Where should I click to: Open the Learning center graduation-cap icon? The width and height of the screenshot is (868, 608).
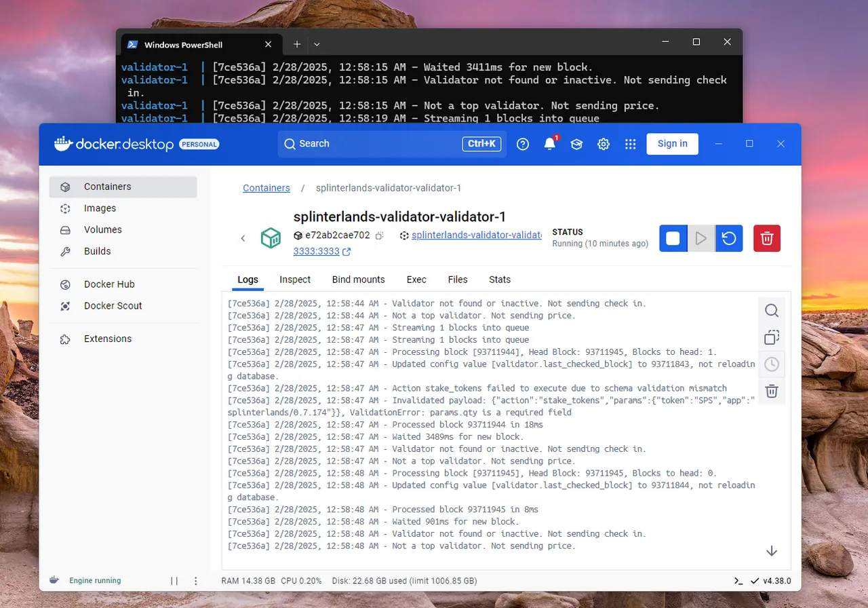[x=576, y=144]
